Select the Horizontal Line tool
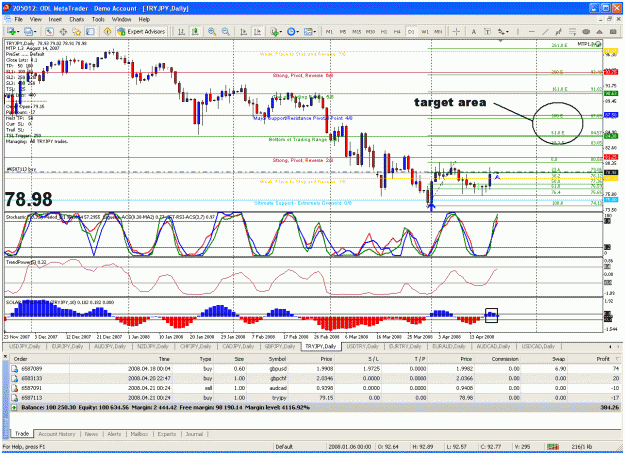The image size is (625, 453). click(531, 32)
